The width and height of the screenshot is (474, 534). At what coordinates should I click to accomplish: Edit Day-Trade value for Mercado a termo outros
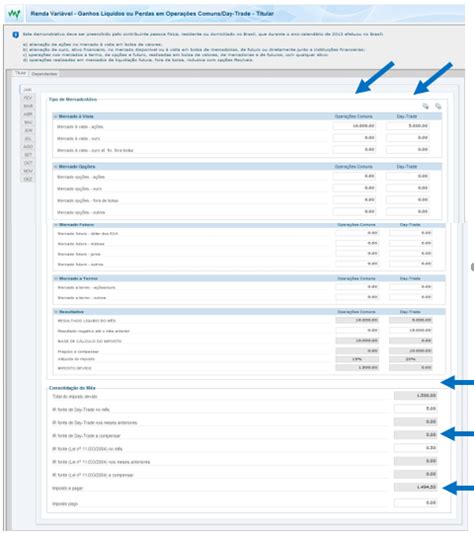(411, 297)
